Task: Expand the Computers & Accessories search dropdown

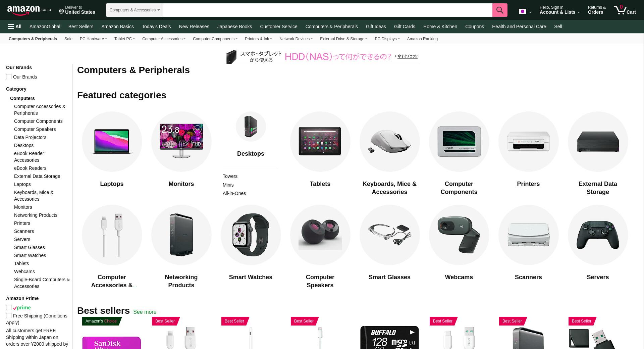Action: [x=135, y=10]
